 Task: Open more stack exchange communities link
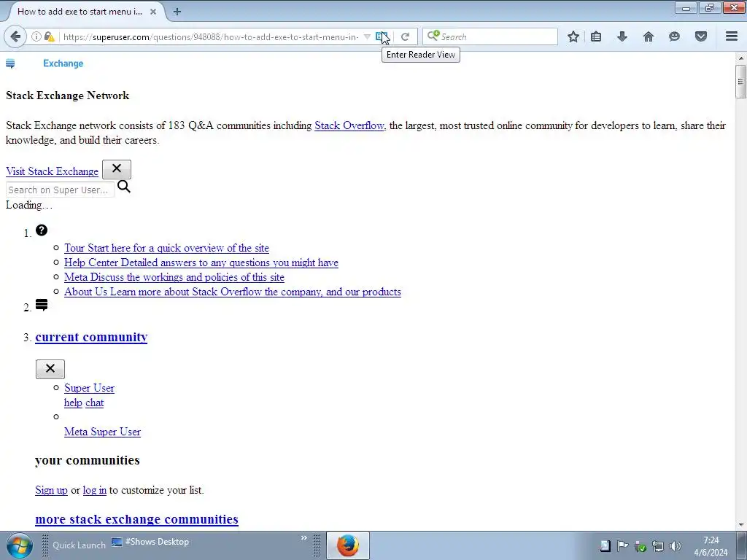click(136, 519)
